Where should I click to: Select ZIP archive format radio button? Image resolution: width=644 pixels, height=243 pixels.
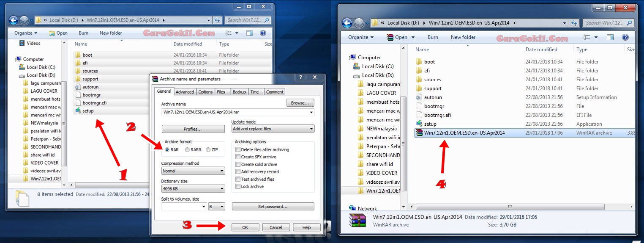208,150
